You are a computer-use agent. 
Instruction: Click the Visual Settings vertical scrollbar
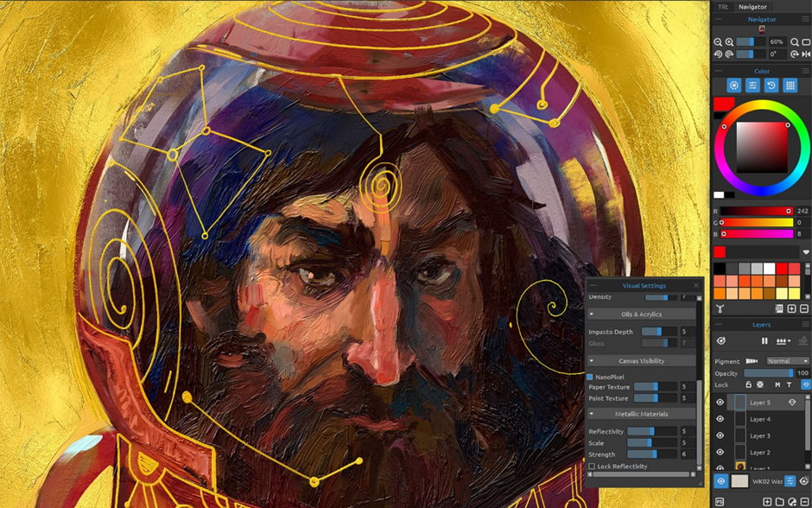point(699,422)
